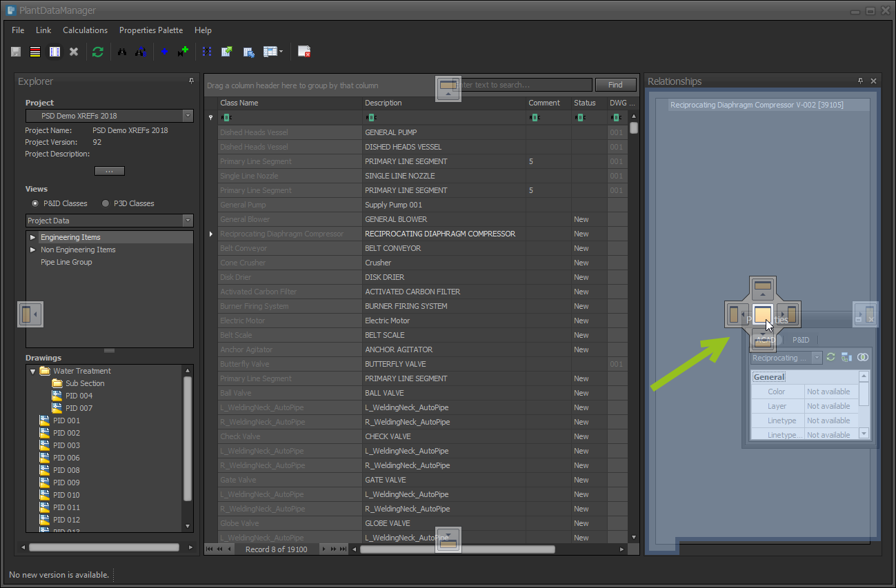896x588 pixels.
Task: Open the File menu
Action: point(18,30)
